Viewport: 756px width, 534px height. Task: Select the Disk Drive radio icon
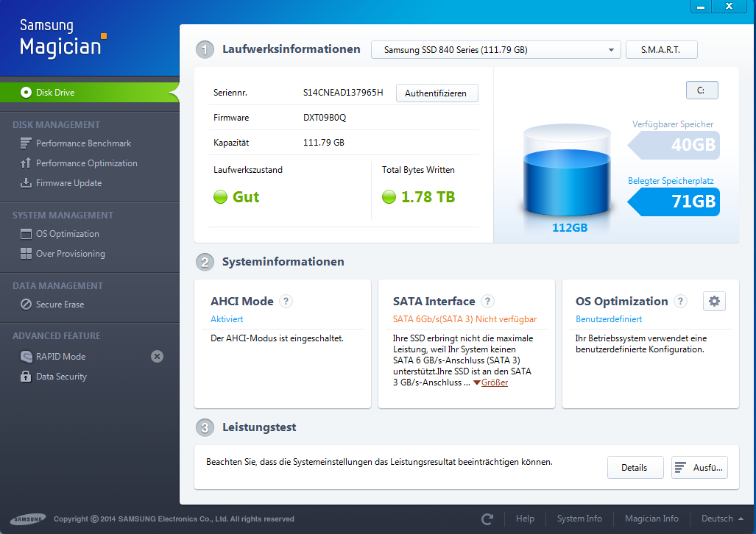point(26,93)
